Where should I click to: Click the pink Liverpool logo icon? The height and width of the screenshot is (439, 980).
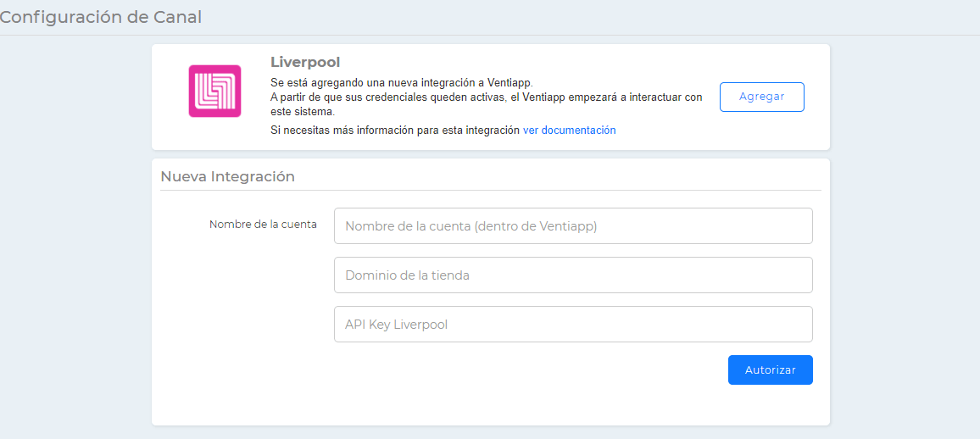(214, 92)
